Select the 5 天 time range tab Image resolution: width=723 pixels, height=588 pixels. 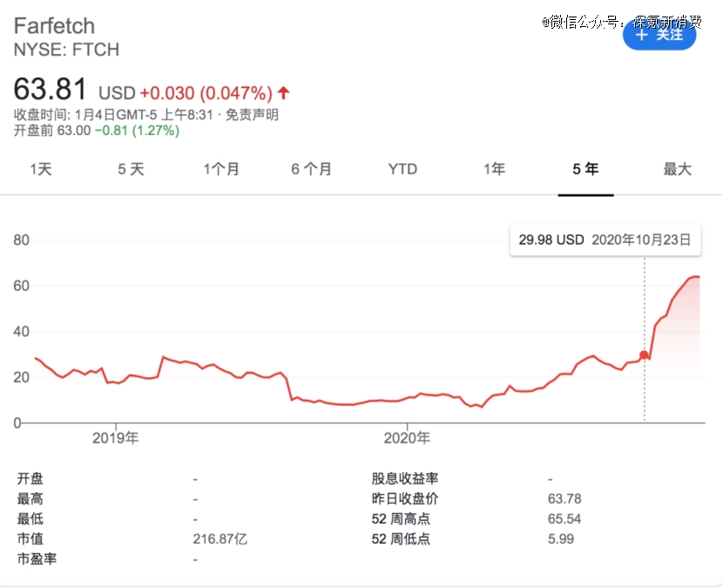131,169
